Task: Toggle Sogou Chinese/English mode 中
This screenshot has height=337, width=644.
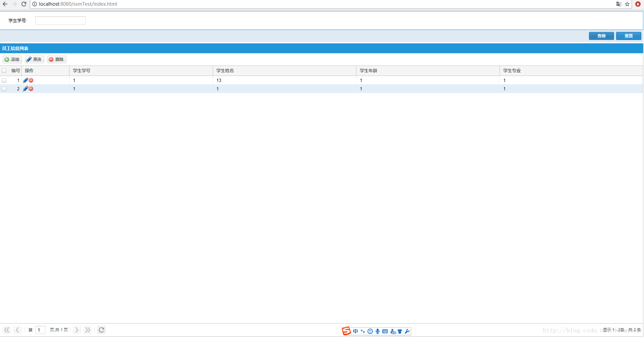Action: [355, 331]
